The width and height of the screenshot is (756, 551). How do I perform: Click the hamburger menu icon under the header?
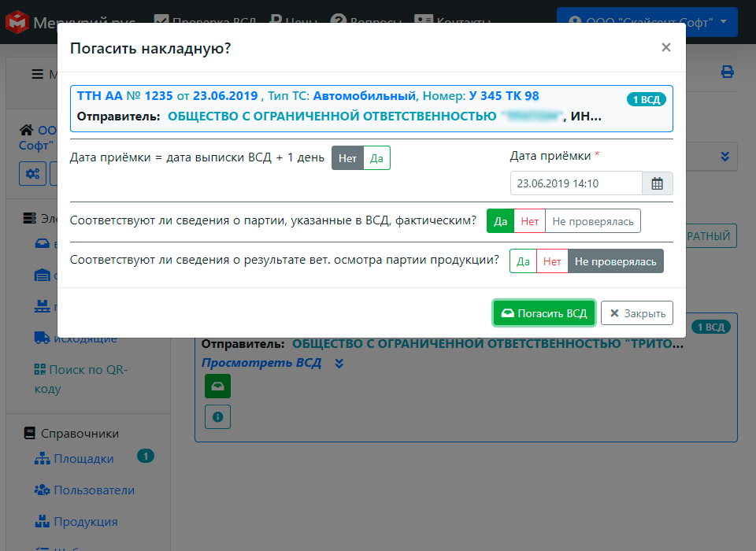click(x=37, y=74)
